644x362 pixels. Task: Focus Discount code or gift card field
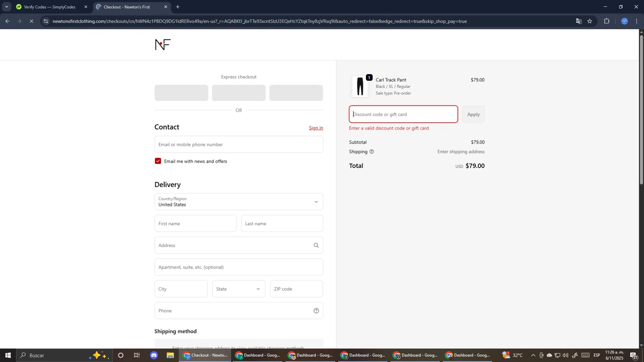[x=403, y=115]
